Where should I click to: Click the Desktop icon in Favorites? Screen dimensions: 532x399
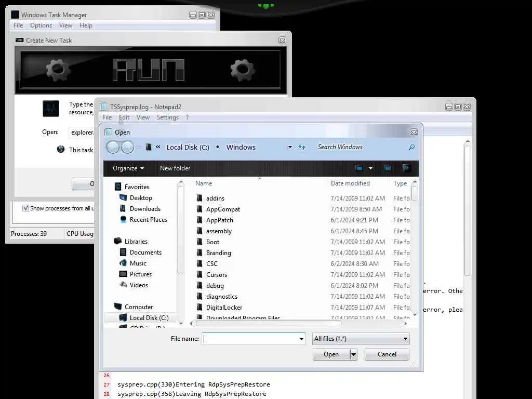[x=123, y=197]
